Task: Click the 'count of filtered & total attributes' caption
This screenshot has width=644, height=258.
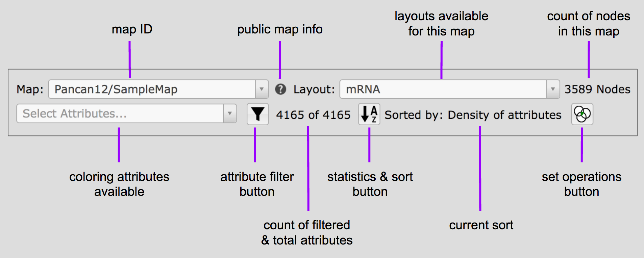Action: [307, 232]
